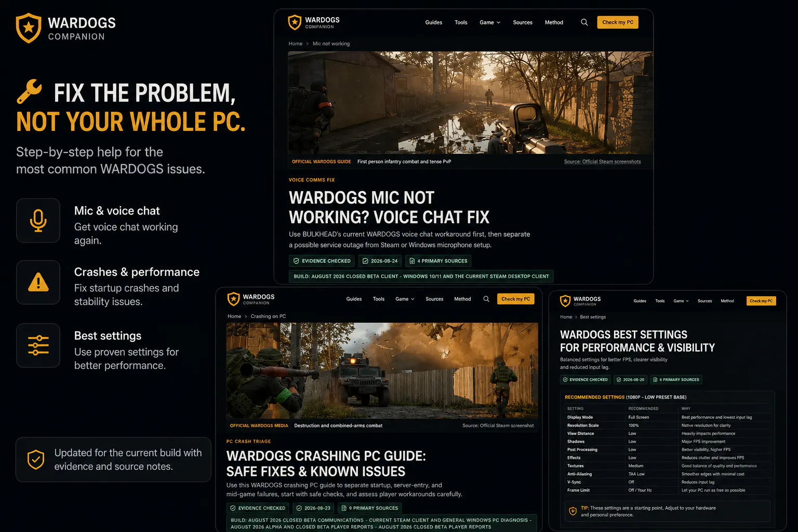Click the Frame Limit setting row
Viewport: 798px width, 532px height.
click(x=668, y=490)
